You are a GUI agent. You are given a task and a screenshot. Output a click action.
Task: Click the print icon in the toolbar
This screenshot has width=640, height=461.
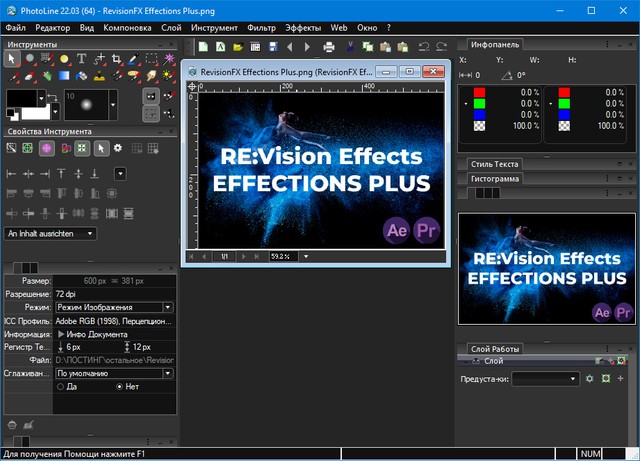coord(329,47)
